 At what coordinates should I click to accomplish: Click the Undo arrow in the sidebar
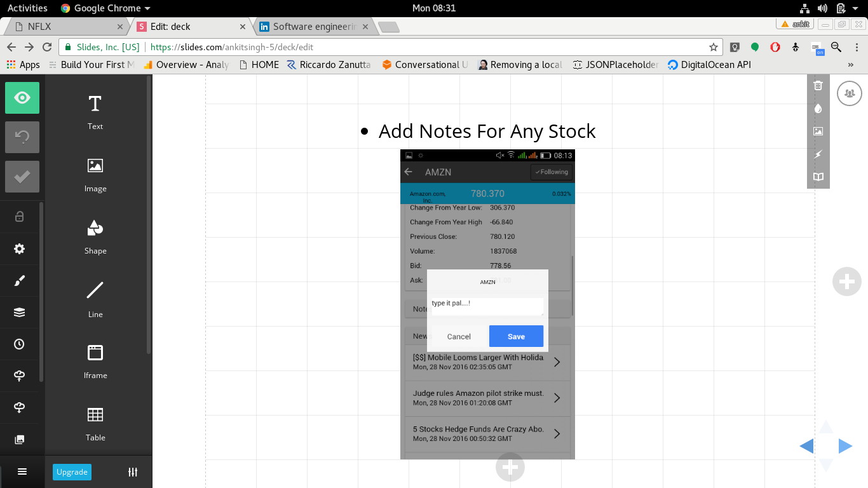point(22,137)
